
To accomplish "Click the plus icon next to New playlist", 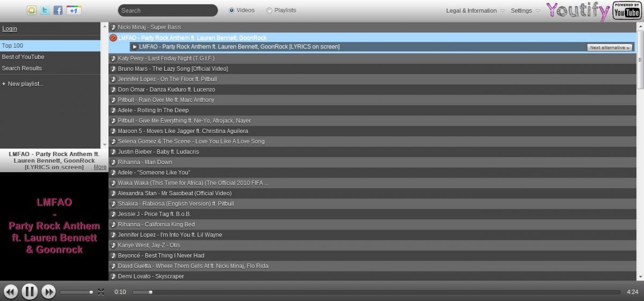I will pyautogui.click(x=4, y=84).
